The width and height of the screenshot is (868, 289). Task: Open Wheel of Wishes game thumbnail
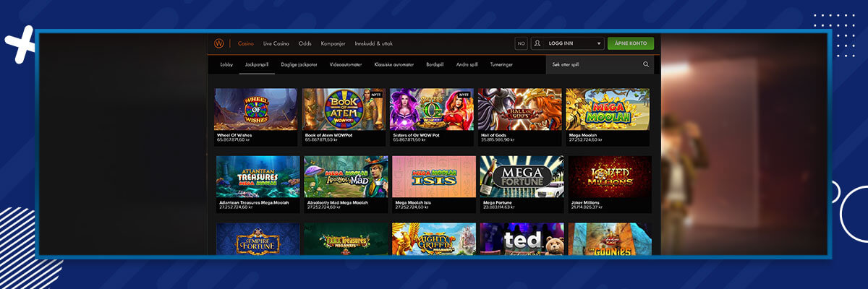click(x=256, y=109)
